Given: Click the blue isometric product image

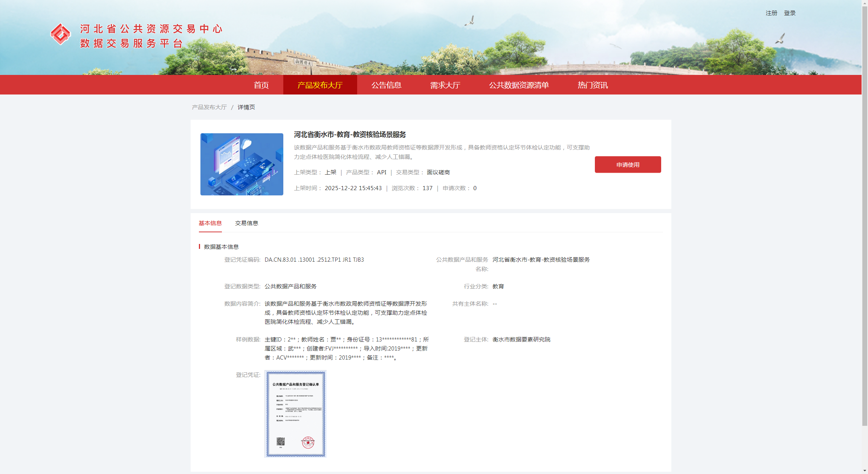Looking at the screenshot, I should 241,164.
